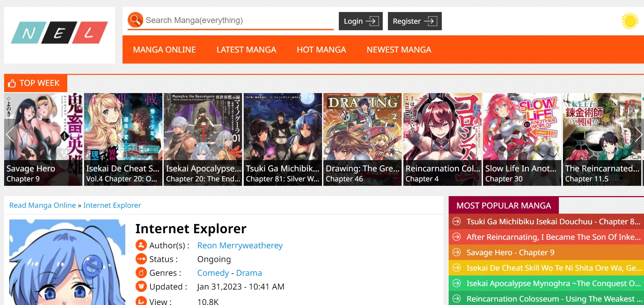Screen dimensions: 644x305
Task: Show previous carousel slide with left arrow
Action: coord(10,134)
